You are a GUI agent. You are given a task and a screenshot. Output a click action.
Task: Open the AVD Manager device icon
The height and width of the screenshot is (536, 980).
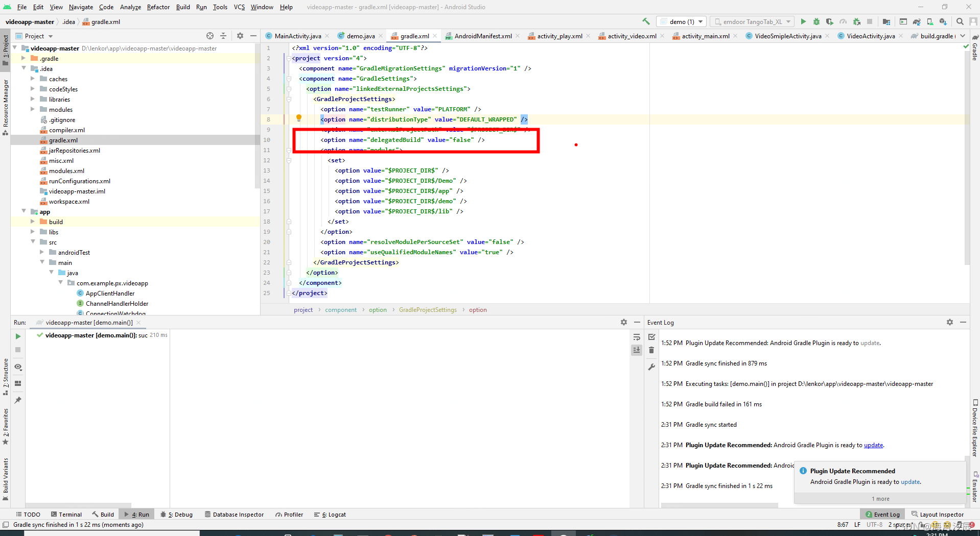[x=930, y=21]
